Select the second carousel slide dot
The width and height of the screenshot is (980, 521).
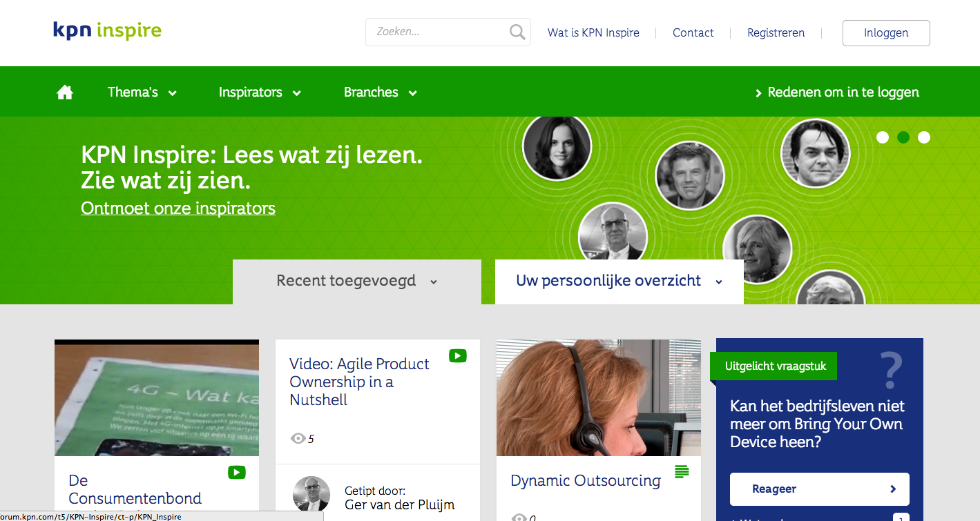point(903,137)
